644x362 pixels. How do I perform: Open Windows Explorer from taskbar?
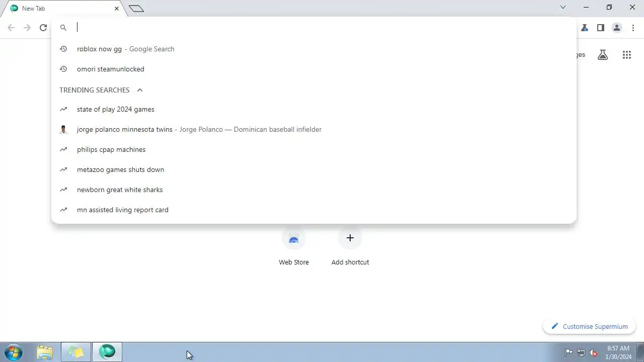point(45,352)
